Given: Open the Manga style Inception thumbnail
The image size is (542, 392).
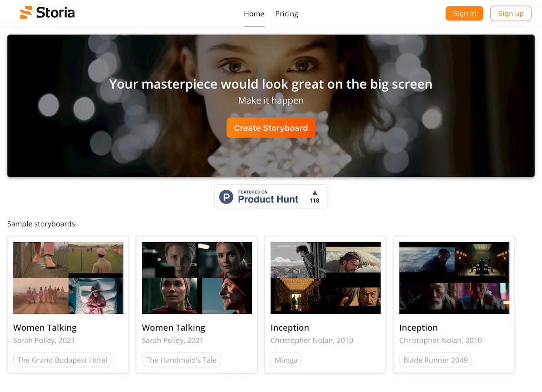Looking at the screenshot, I should click(x=326, y=278).
